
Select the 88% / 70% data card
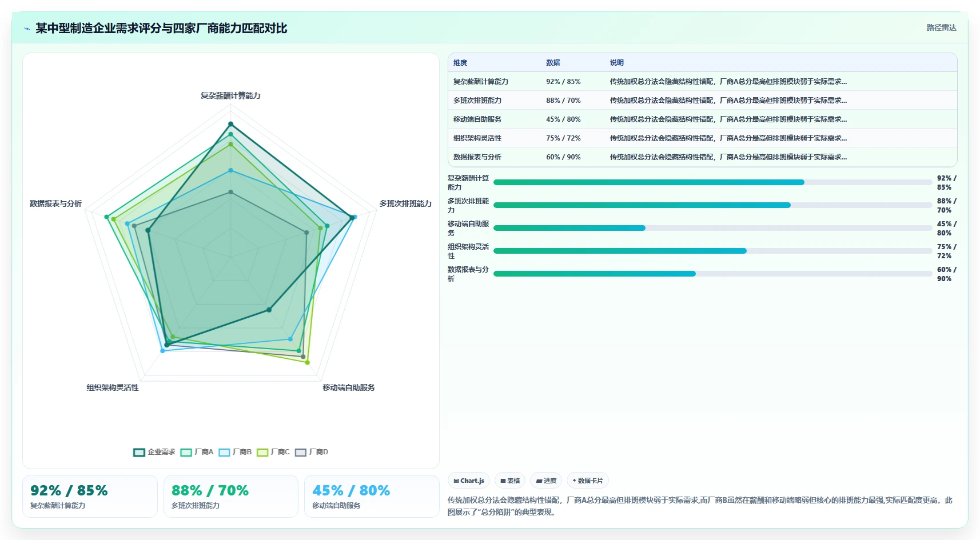pyautogui.click(x=231, y=497)
